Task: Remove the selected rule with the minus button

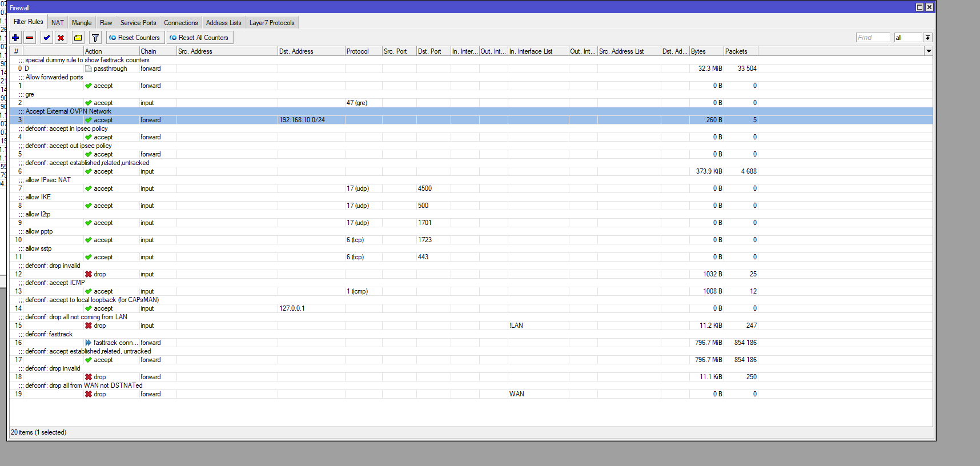Action: coord(30,38)
